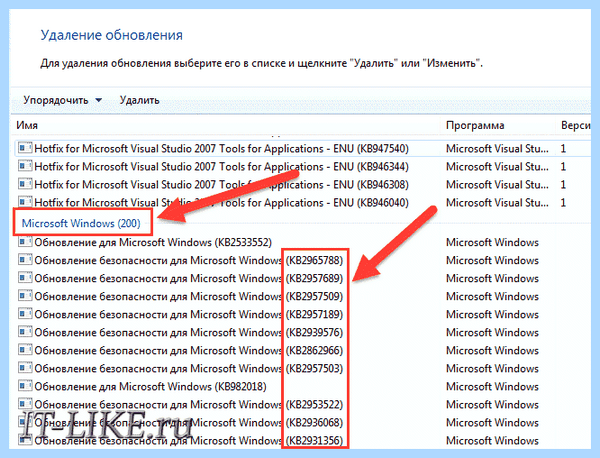Click Microsoft Windows program cell for KB2957689
Image resolution: width=600 pixels, height=458 pixels.
point(492,278)
